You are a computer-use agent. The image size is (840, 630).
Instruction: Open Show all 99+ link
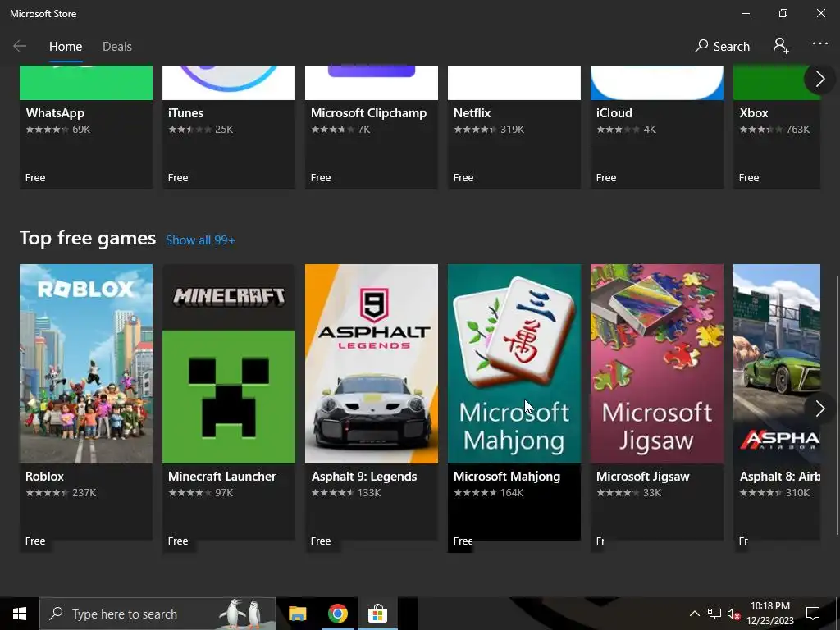200,240
